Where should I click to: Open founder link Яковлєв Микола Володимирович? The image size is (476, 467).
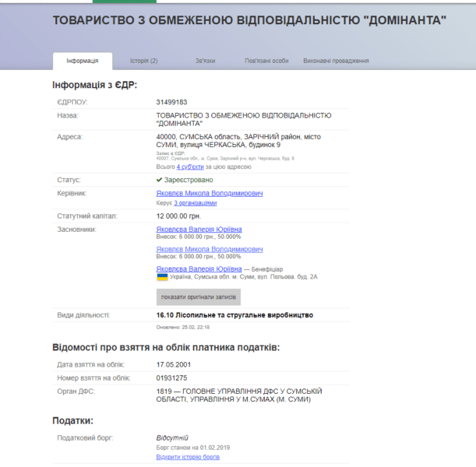[x=210, y=250]
